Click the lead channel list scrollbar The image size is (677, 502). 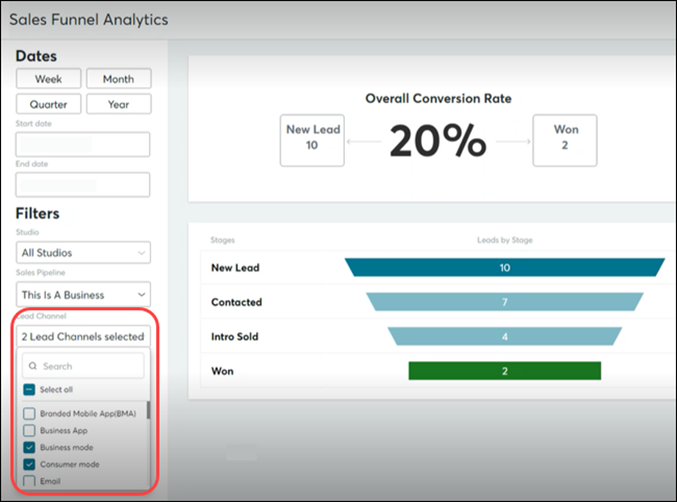pos(148,410)
